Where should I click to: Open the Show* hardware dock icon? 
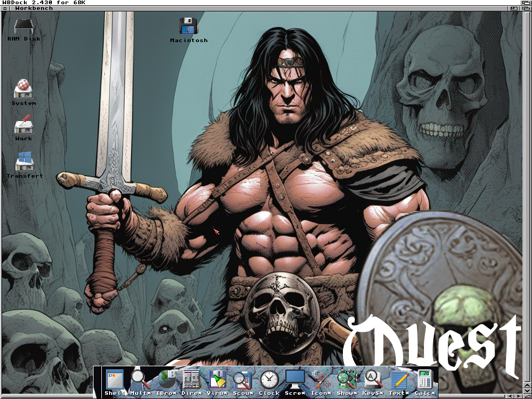[347, 382]
